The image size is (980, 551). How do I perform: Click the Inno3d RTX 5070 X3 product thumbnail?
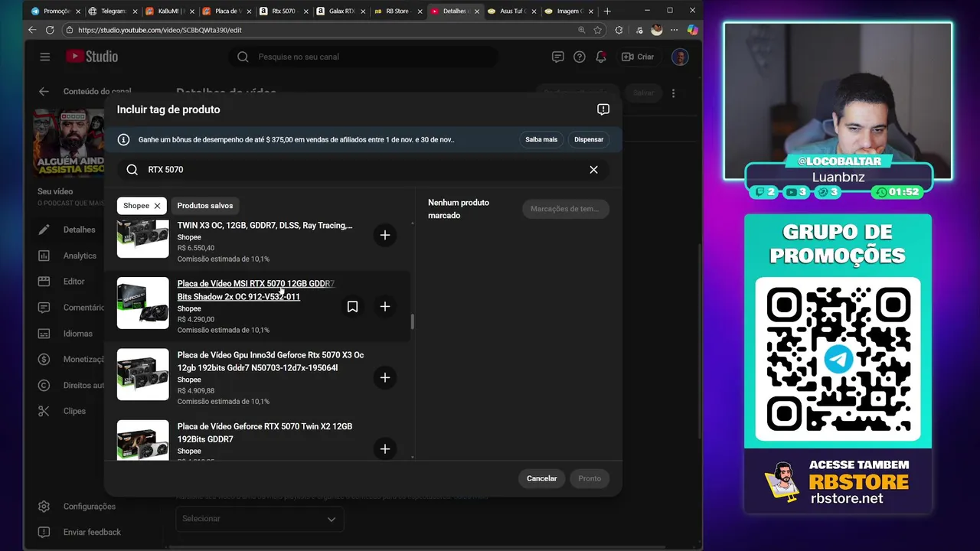click(x=143, y=374)
